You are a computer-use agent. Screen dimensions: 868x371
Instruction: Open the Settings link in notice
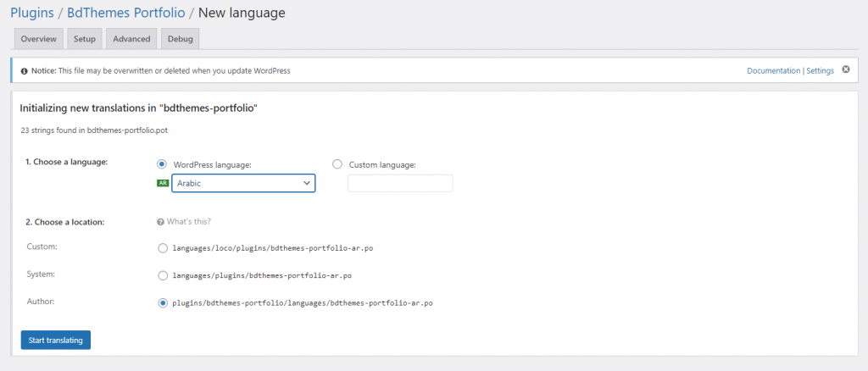tap(820, 71)
